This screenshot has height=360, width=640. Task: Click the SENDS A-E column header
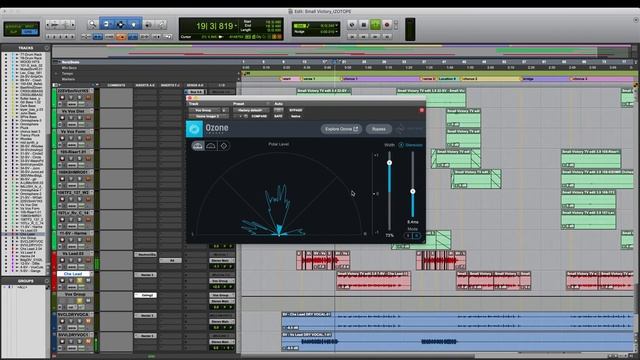tap(195, 85)
